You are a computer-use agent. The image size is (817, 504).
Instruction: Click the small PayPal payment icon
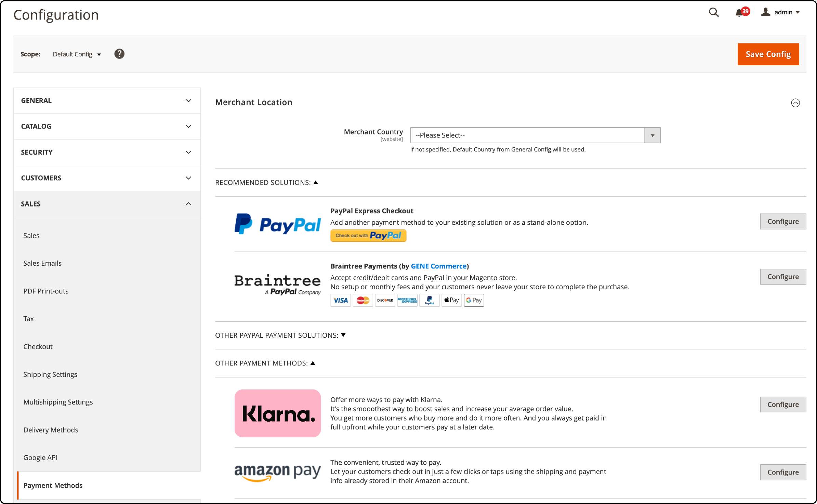[430, 300]
